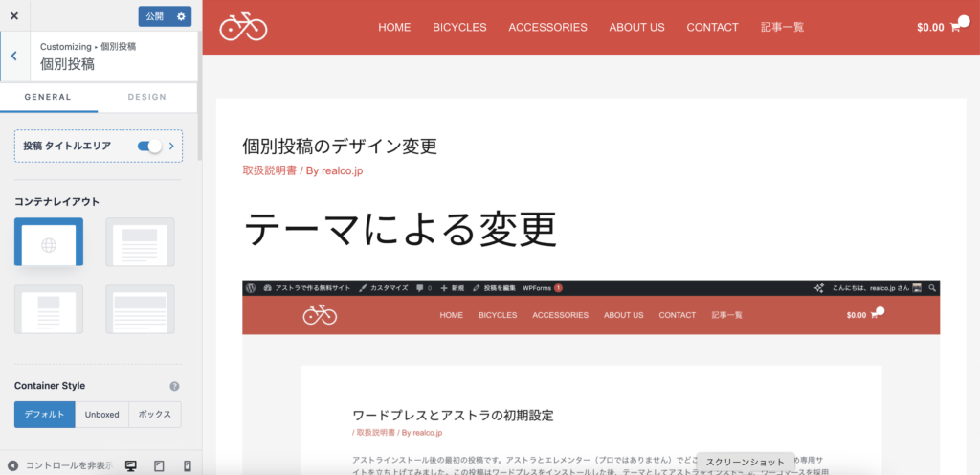
Task: Click the スクリーンショット tooltip label
Action: [x=745, y=462]
